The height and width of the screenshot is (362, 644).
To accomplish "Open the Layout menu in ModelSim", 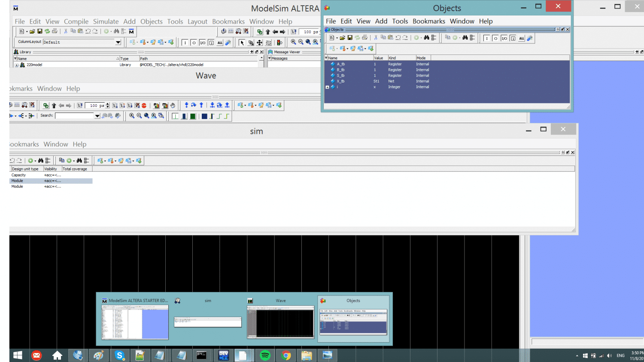I will [197, 21].
